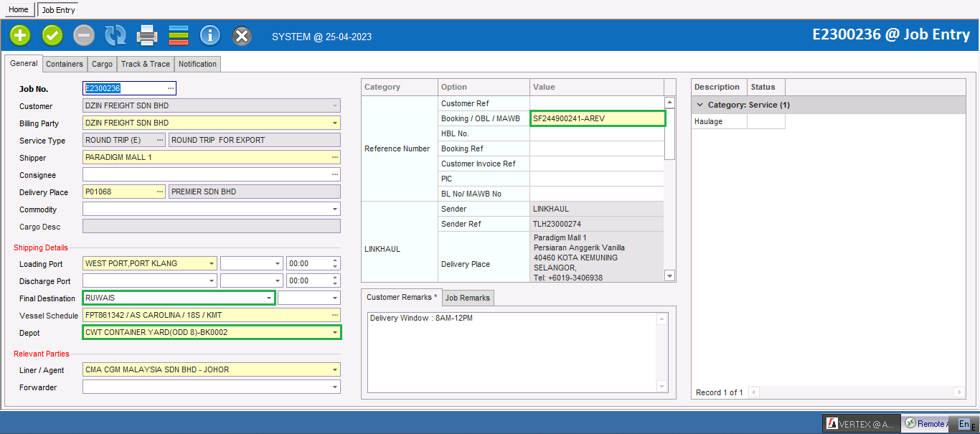Click the Vessel Schedule ellipsis button

(x=334, y=315)
